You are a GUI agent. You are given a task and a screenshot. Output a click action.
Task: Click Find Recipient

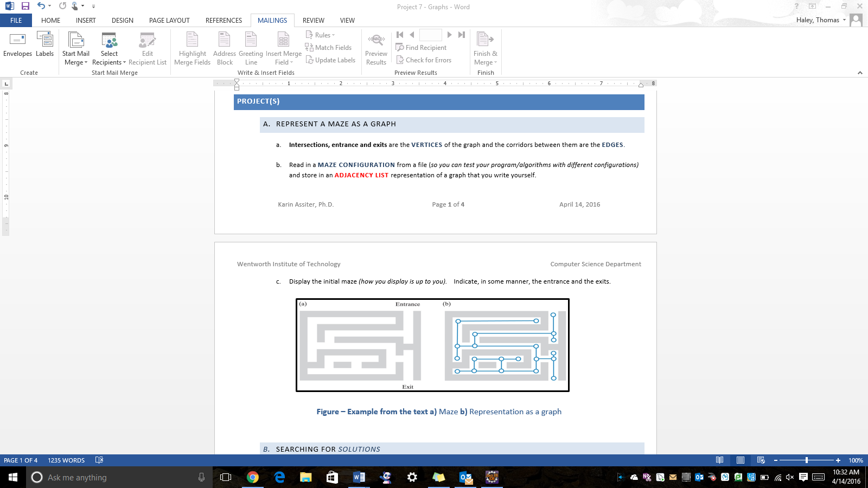[422, 47]
